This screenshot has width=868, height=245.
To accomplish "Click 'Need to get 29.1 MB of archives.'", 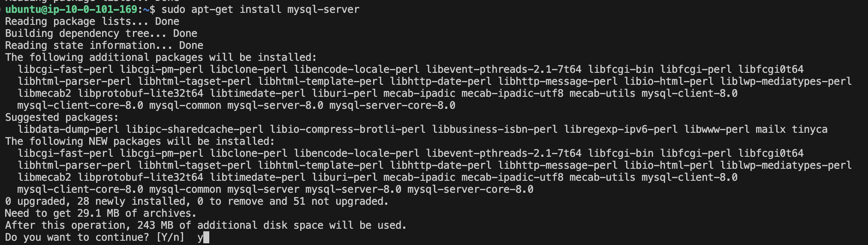I will 101,213.
